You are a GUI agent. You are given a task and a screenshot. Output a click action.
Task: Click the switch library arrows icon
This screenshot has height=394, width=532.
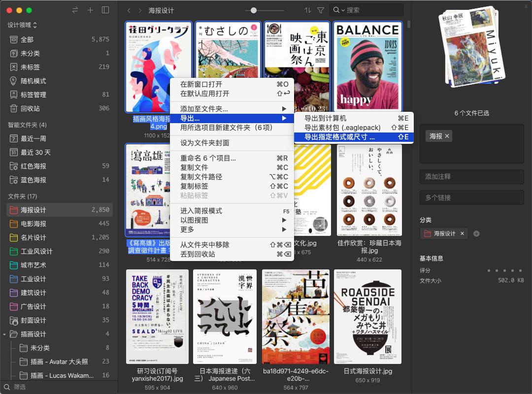click(75, 10)
